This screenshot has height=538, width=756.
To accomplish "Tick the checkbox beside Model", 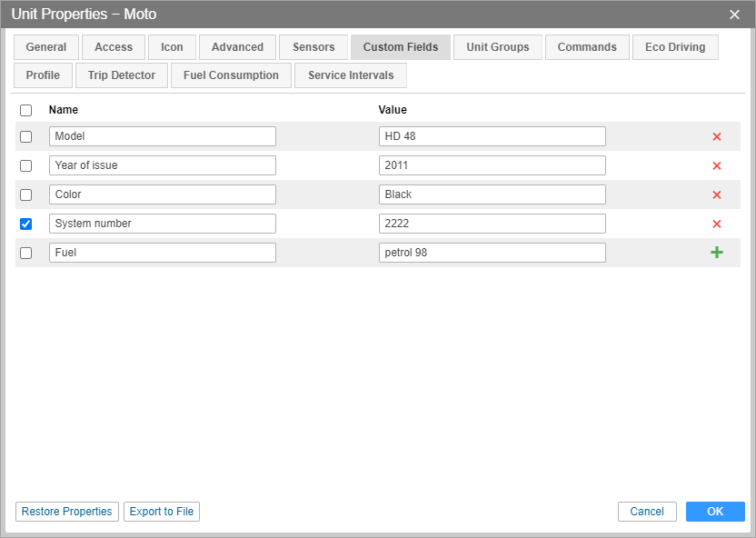I will 25,136.
